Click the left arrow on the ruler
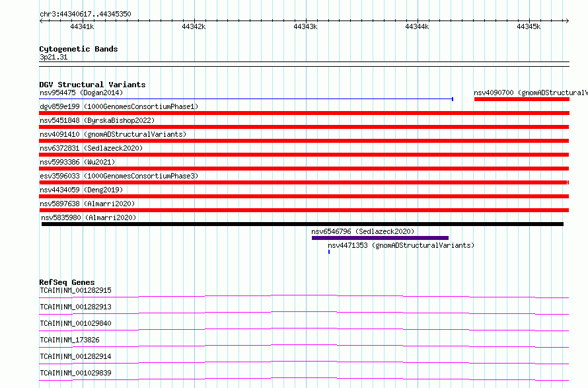Screen dimensions: 588x388 pos(41,21)
